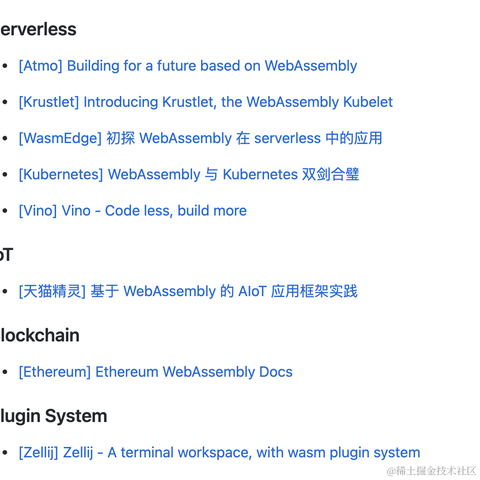Click the Plugin System section heading
The width and height of the screenshot is (480, 480).
53,416
